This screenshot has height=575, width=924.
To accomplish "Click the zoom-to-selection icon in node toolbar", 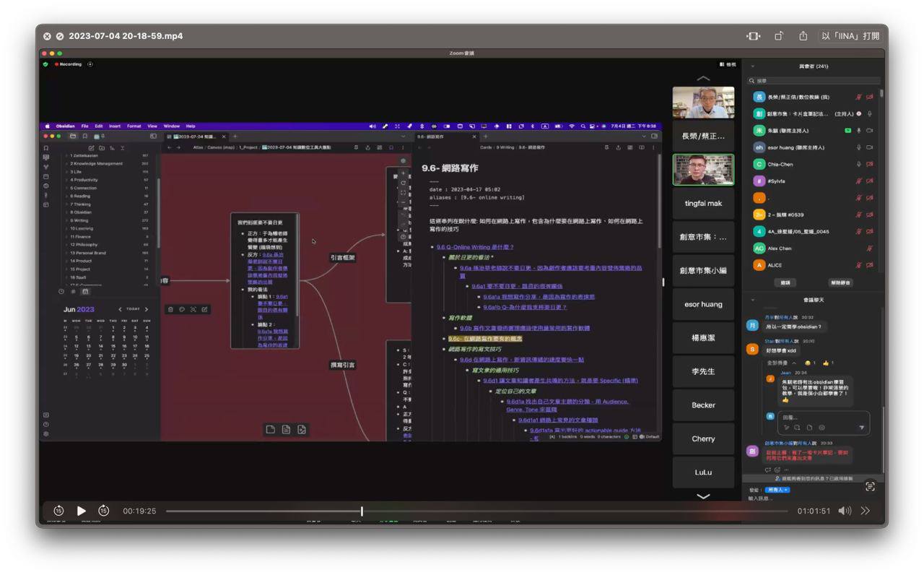I will [x=193, y=309].
